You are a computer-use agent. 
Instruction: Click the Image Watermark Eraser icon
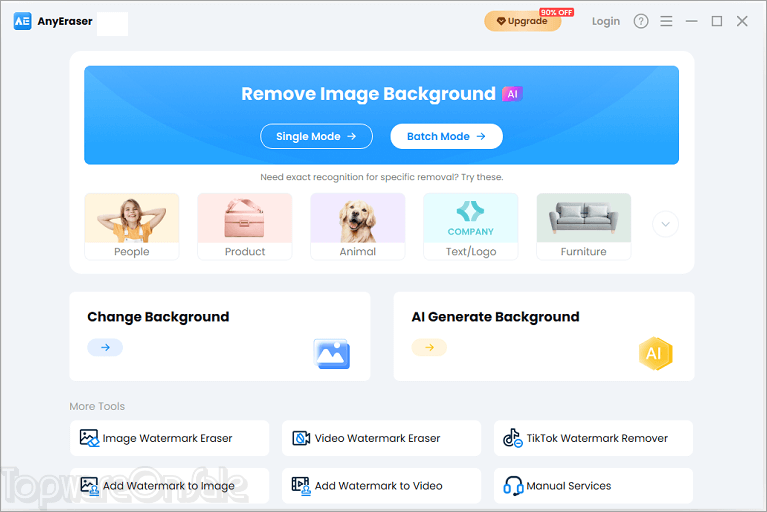coord(90,438)
